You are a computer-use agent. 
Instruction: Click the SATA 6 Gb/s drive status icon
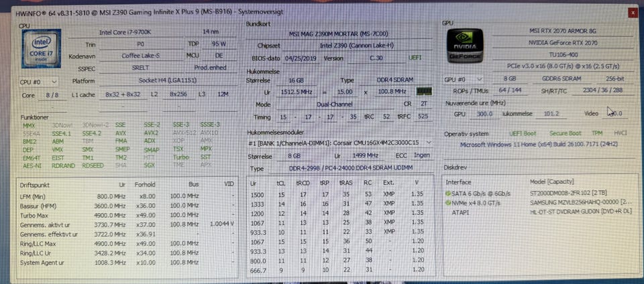point(447,194)
